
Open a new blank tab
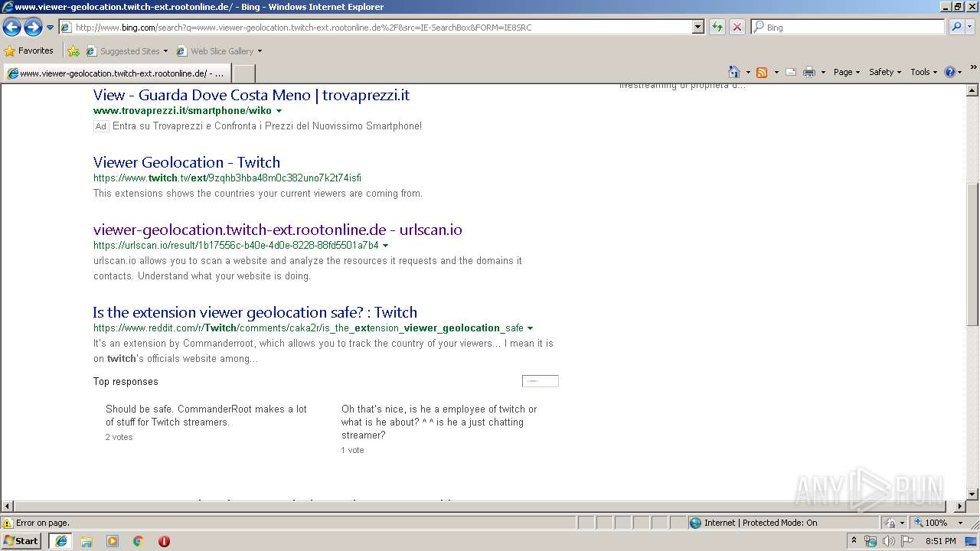point(243,73)
